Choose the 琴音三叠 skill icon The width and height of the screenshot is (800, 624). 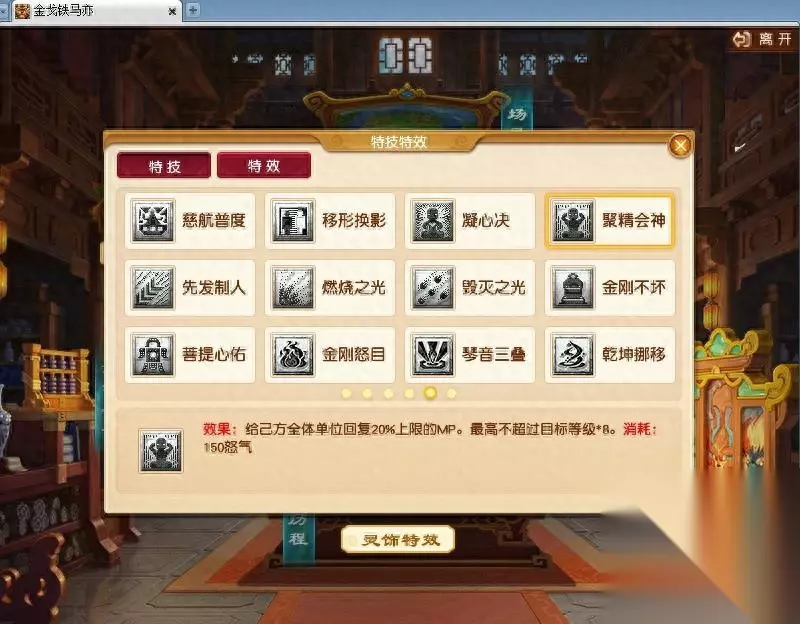click(433, 355)
